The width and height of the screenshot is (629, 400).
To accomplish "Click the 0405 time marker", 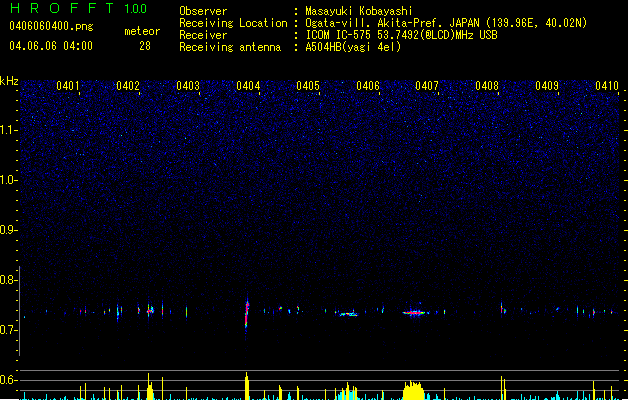I will click(x=308, y=86).
